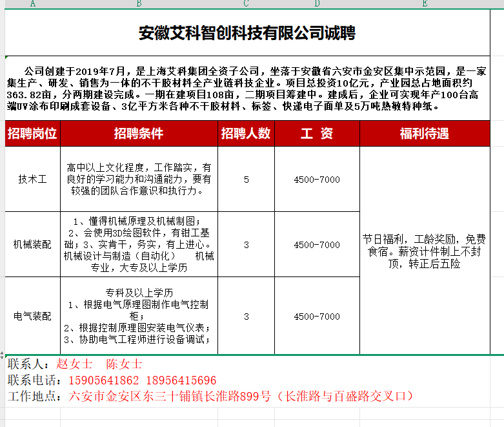Click the 工资 header cell
Image resolution: width=504 pixels, height=427 pixels.
pos(316,134)
